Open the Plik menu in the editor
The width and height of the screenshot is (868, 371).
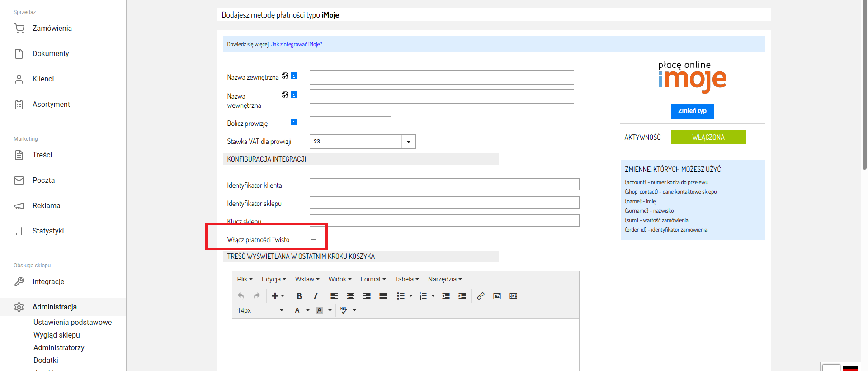coord(245,279)
